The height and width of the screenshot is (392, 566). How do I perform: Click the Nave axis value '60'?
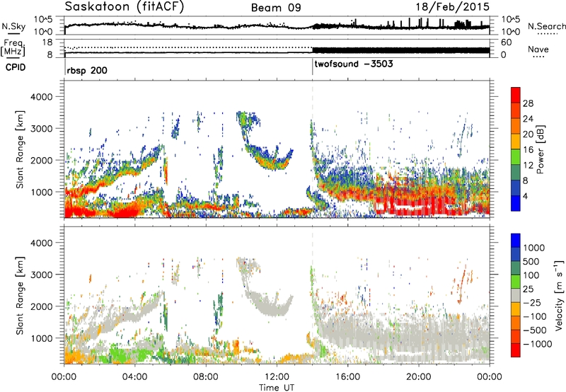coord(507,42)
